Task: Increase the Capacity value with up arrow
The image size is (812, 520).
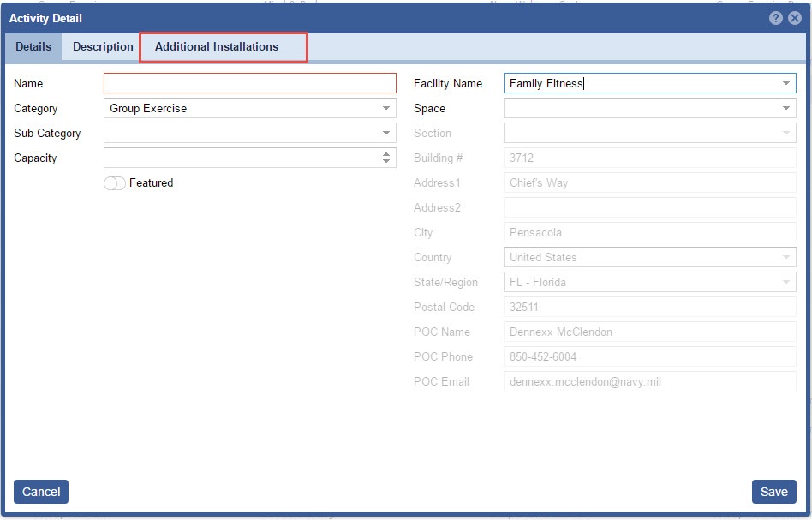Action: click(386, 154)
